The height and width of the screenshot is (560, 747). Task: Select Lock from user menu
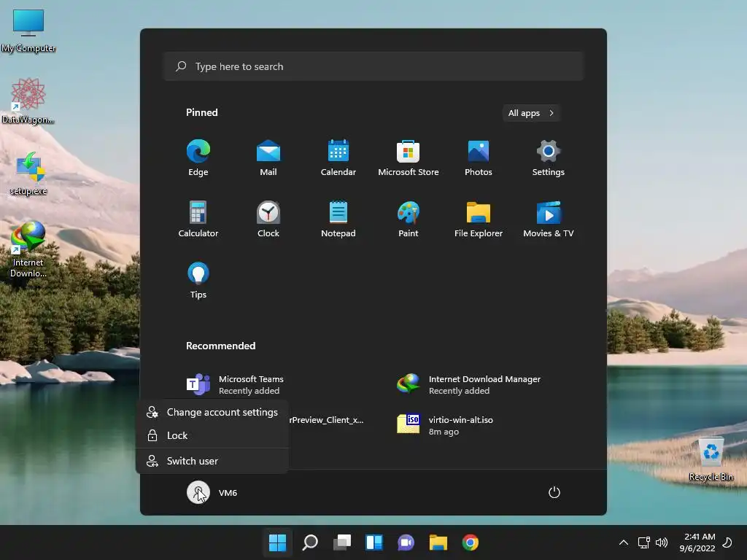[212, 435]
